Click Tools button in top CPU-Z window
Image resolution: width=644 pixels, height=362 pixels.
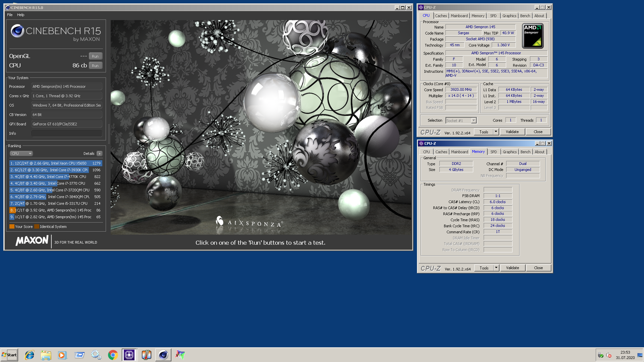coord(484,132)
